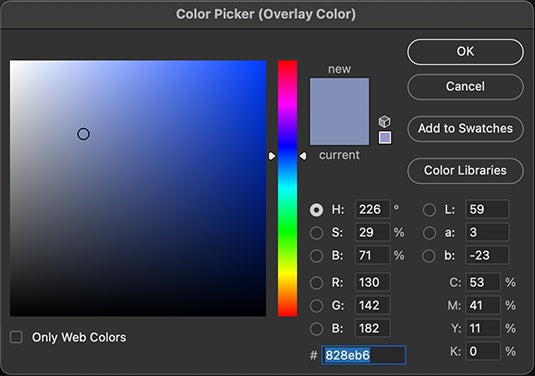The image size is (535, 376).
Task: Click the H field showing 226
Action: tap(373, 209)
